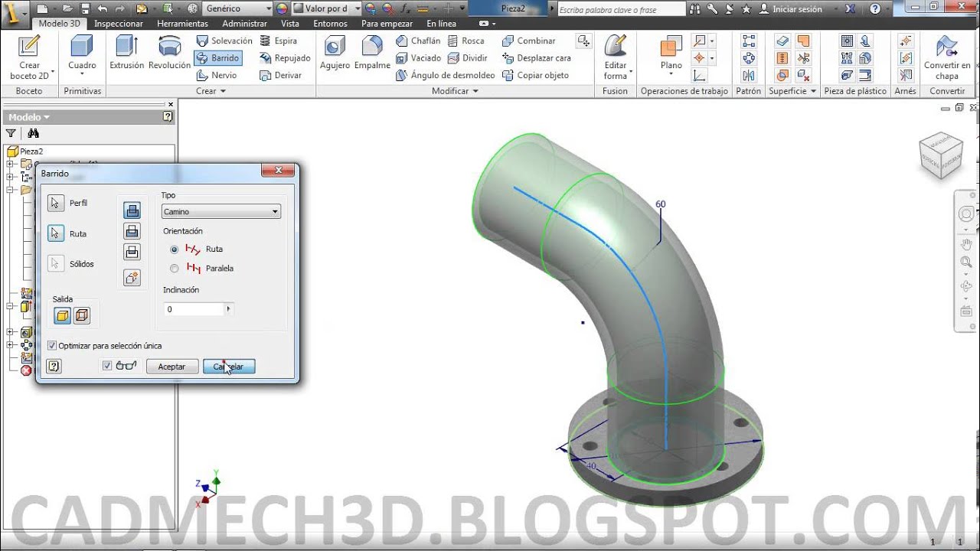Open the Editar forma tool

click(615, 57)
